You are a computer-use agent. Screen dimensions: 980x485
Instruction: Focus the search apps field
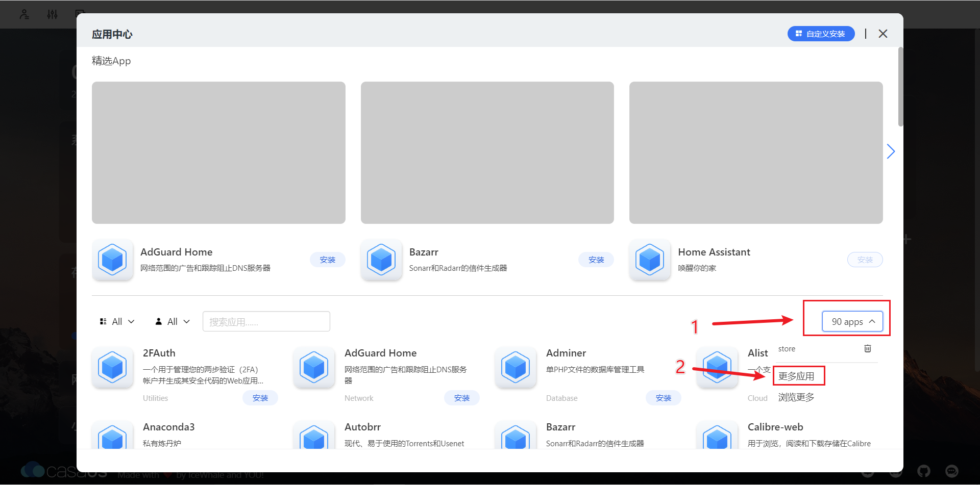point(266,321)
